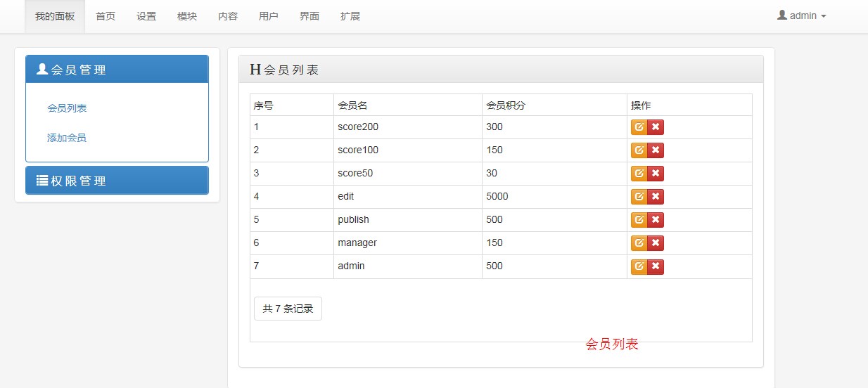This screenshot has width=868, height=388.
Task: Expand the 权限管理 sidebar panel
Action: click(x=117, y=181)
